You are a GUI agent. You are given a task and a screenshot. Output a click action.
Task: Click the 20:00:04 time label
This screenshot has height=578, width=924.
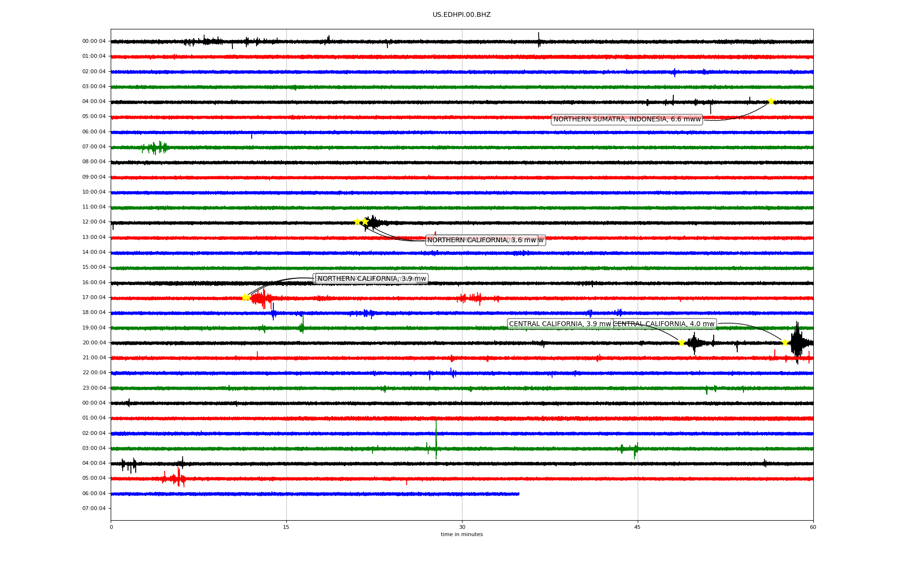[x=94, y=343]
